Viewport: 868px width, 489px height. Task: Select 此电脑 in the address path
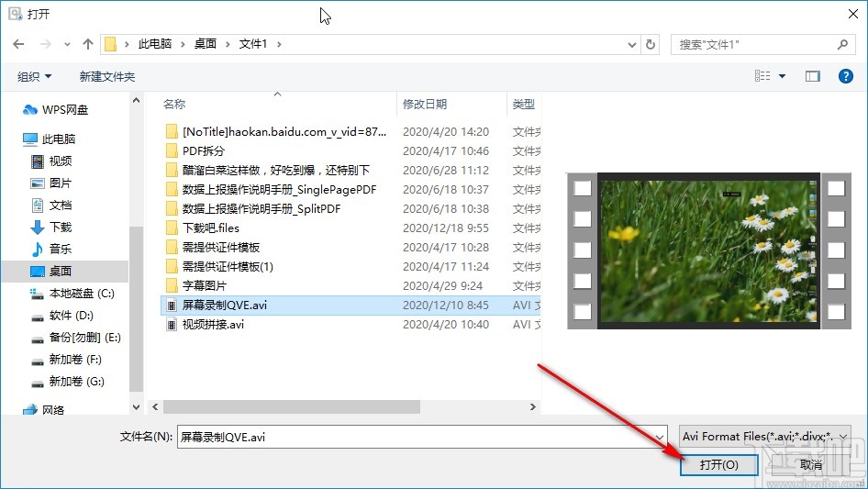(155, 44)
